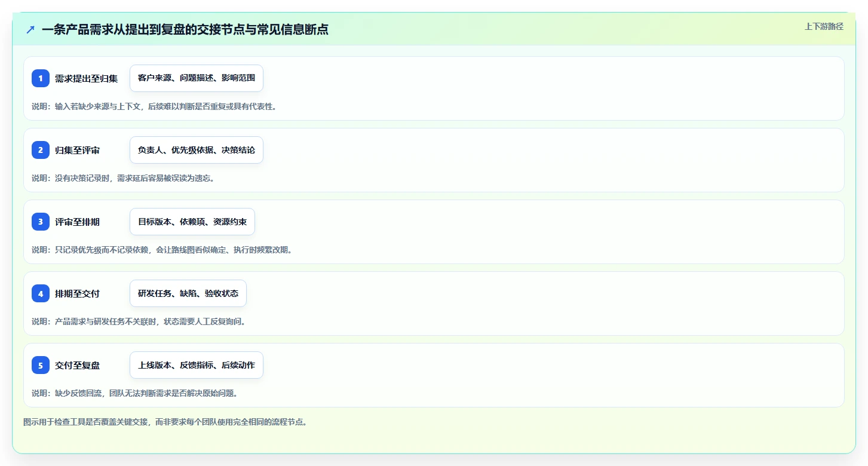Viewport: 868px width, 466px height.
Task: Select the 归集至评审 step label
Action: click(x=77, y=150)
